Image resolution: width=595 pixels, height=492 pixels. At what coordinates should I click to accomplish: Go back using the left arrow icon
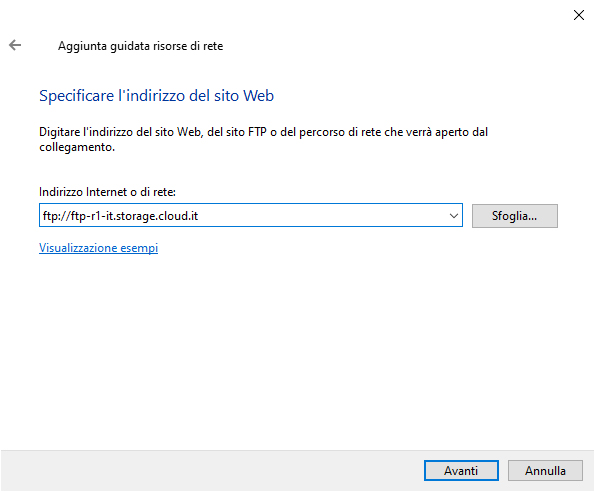click(15, 45)
